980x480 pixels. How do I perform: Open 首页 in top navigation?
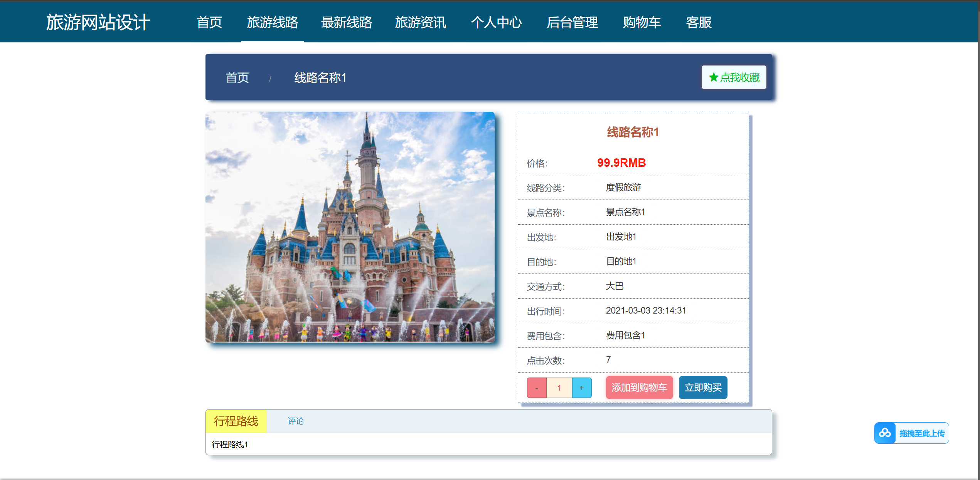[209, 22]
